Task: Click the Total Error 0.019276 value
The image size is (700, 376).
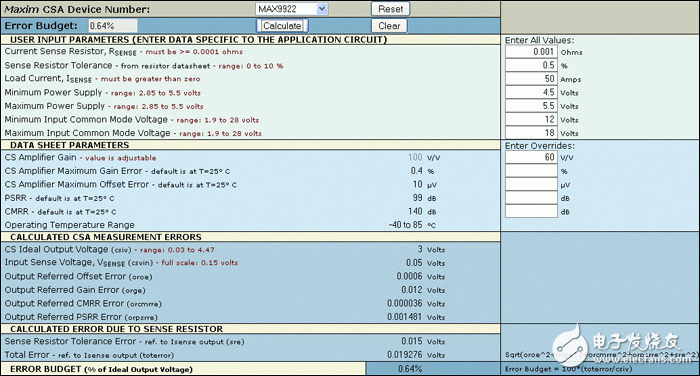Action: (x=404, y=355)
